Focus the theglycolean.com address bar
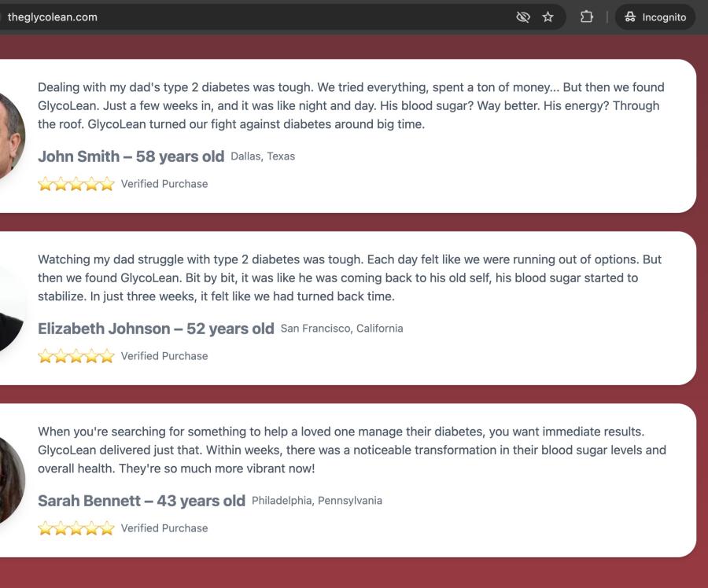Viewport: 708px width, 588px height. click(236, 17)
